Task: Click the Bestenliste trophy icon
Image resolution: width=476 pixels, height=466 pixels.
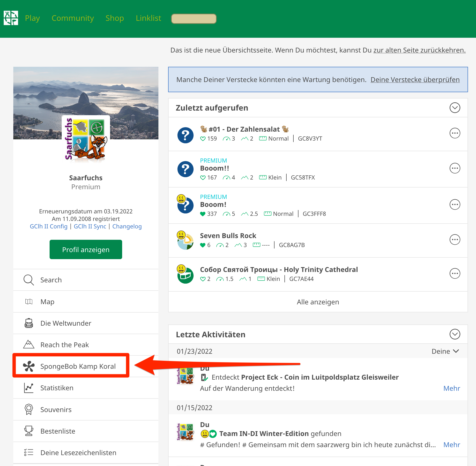Action: click(x=29, y=431)
